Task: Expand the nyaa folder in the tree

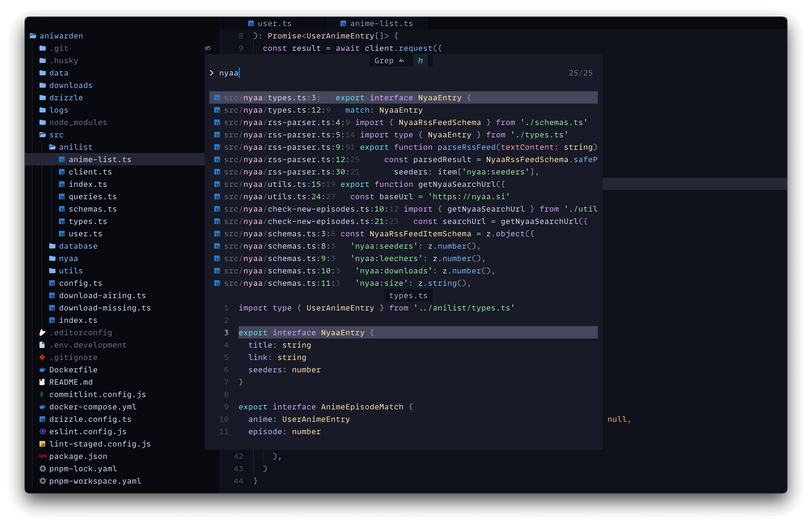Action: point(68,258)
